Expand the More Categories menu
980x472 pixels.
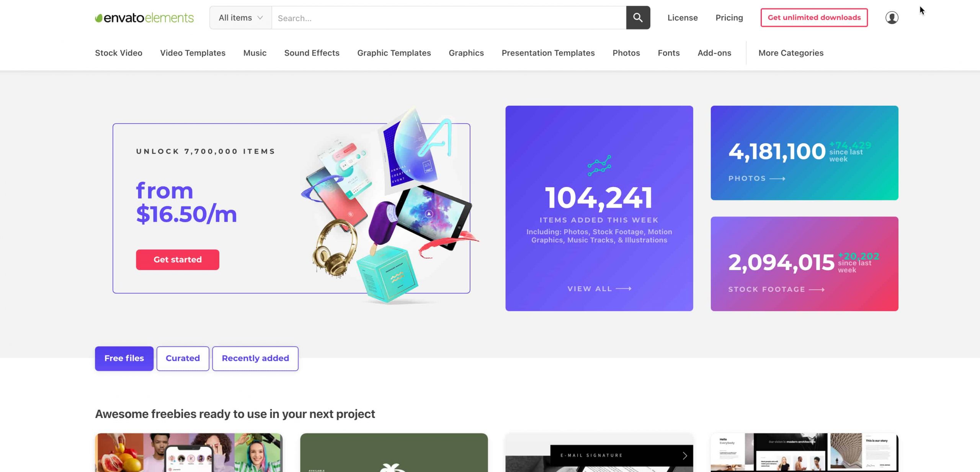[x=791, y=53]
